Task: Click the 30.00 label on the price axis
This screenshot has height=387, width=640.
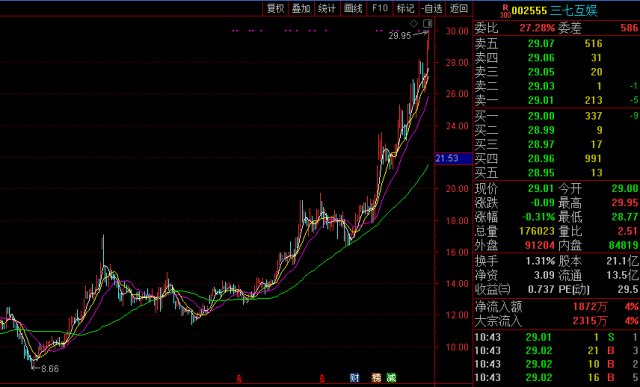Action: [457, 31]
